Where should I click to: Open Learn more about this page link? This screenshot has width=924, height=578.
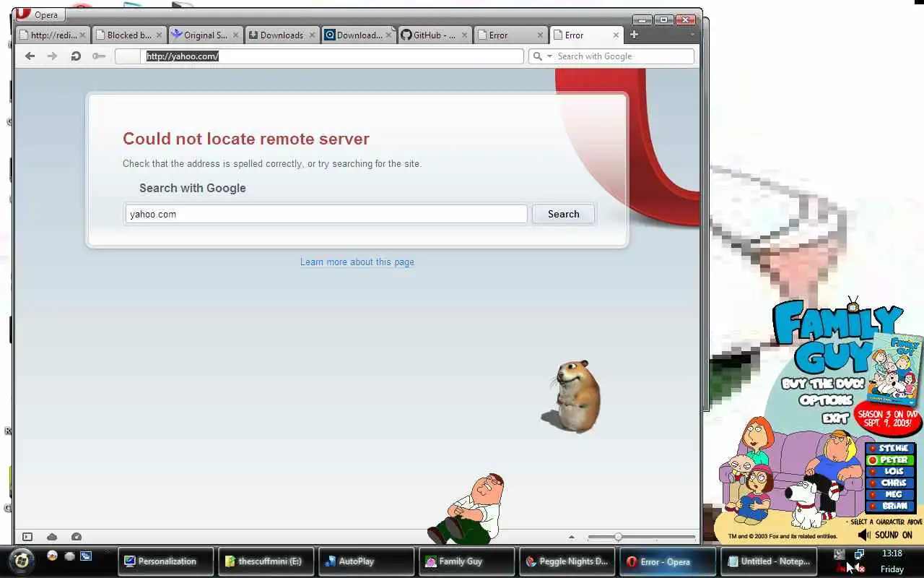(357, 262)
